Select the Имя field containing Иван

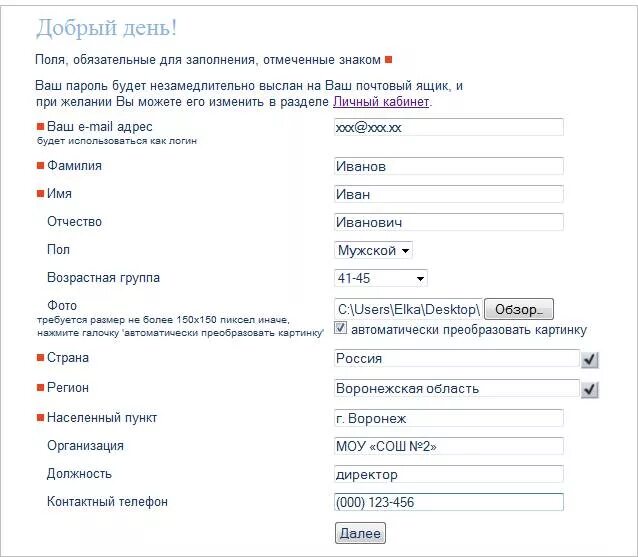pos(449,194)
